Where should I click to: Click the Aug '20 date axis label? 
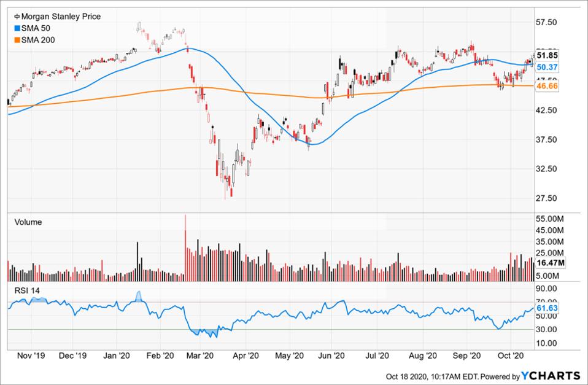tap(423, 356)
